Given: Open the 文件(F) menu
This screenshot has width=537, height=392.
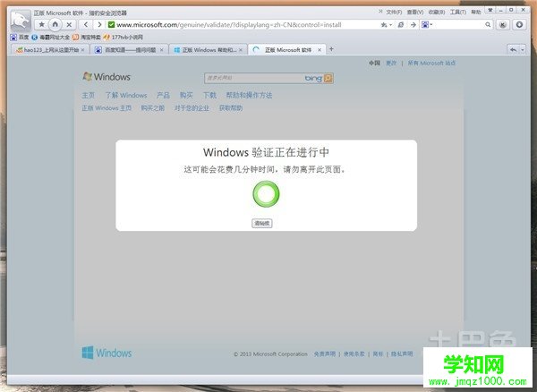Looking at the screenshot, I should 394,12.
